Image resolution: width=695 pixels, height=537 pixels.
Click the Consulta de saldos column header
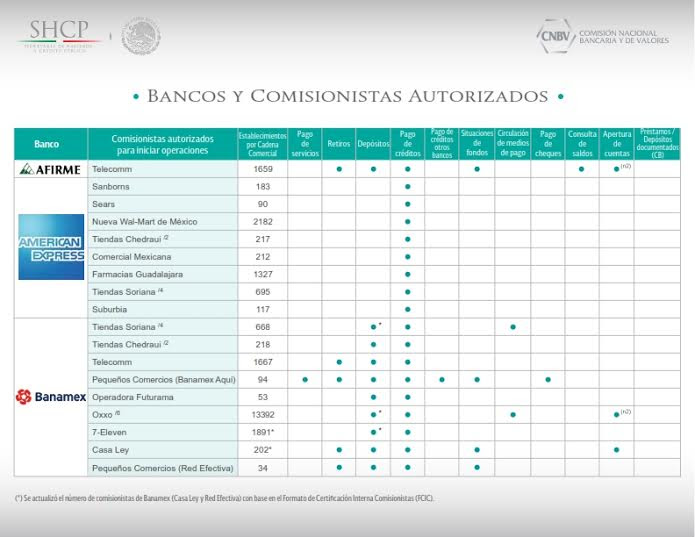[x=582, y=144]
